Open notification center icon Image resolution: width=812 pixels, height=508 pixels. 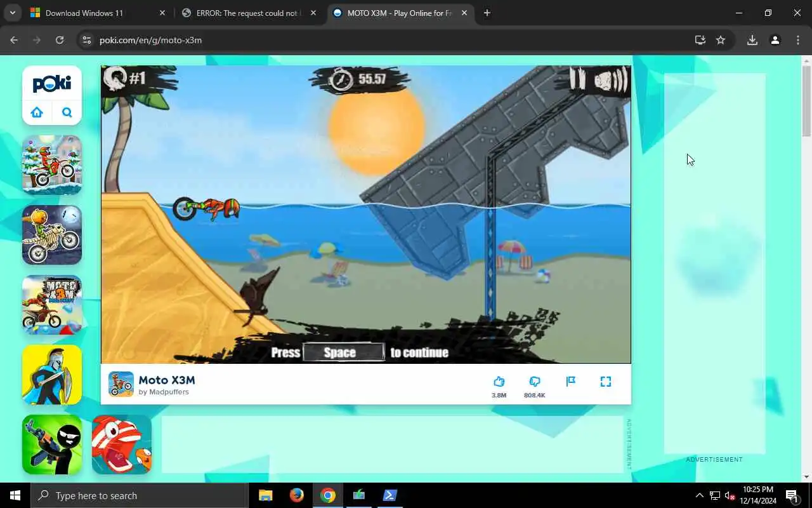[792, 495]
